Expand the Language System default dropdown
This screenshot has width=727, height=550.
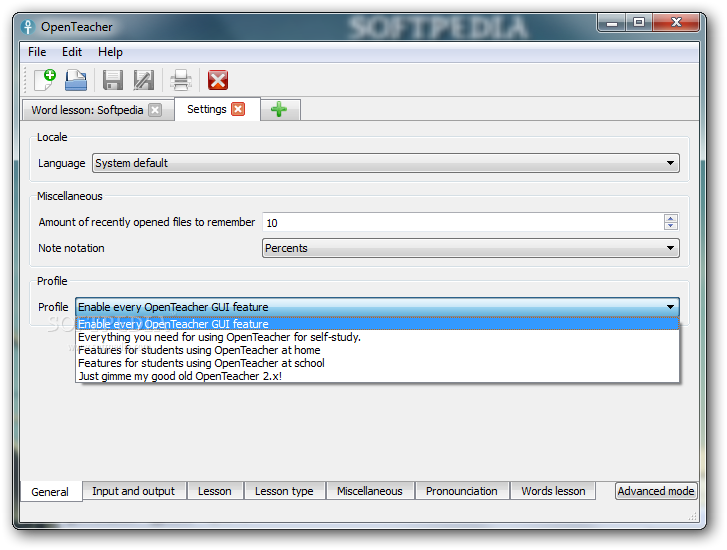[x=386, y=163]
